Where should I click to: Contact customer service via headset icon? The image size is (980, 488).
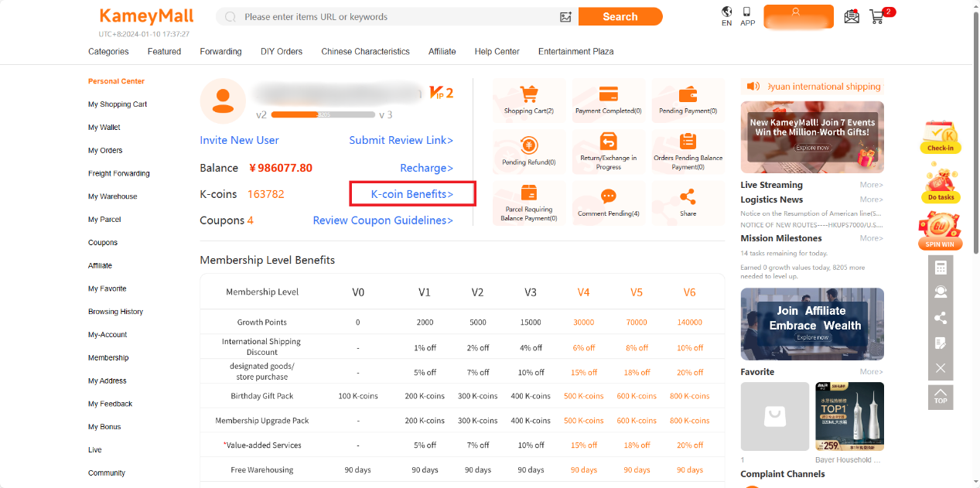(941, 292)
